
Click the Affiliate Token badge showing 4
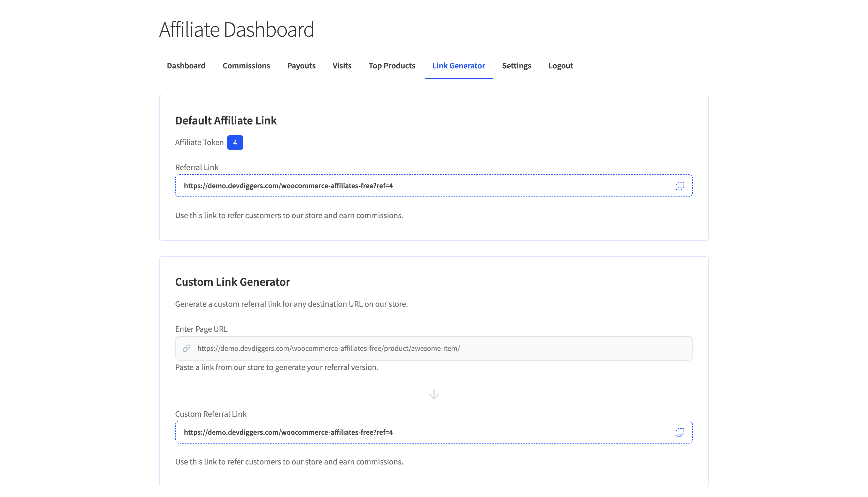[235, 142]
